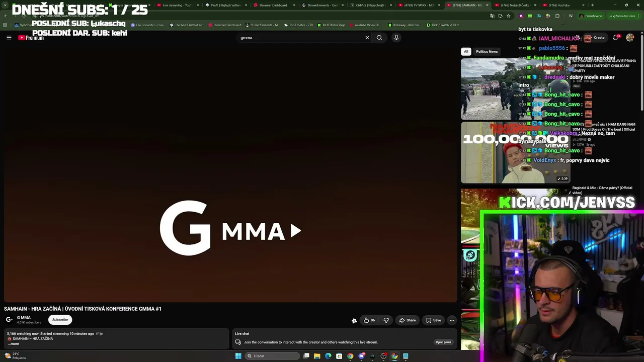The image size is (644, 362).
Task: Open Discord from the taskbar
Action: [361, 356]
